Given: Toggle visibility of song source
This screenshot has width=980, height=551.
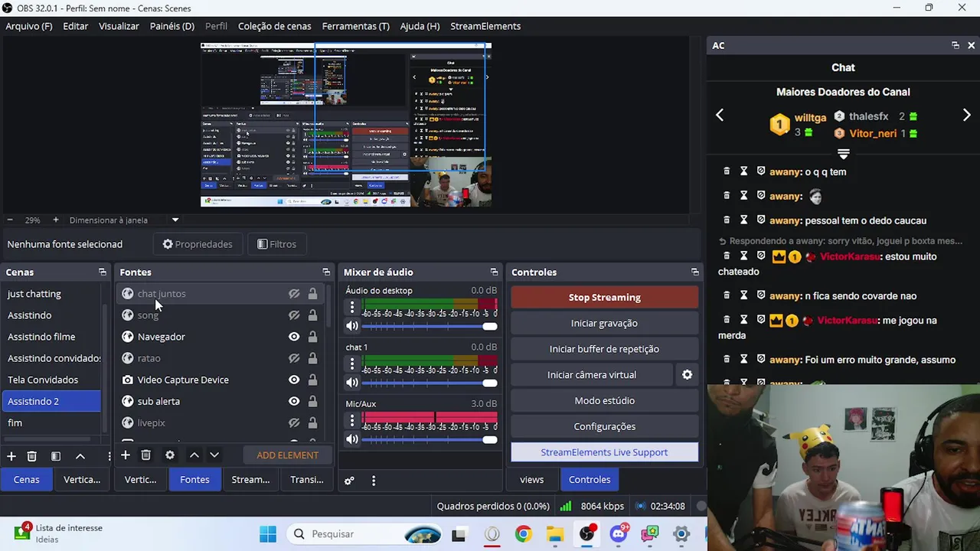Looking at the screenshot, I should 294,315.
